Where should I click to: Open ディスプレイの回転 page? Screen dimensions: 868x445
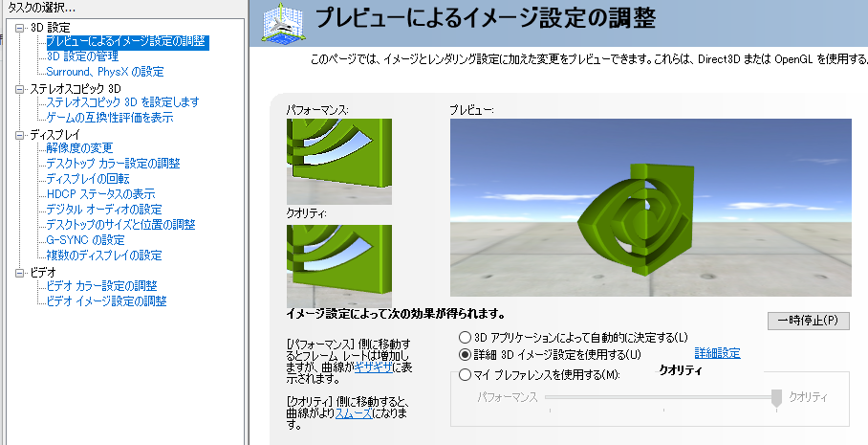87,179
